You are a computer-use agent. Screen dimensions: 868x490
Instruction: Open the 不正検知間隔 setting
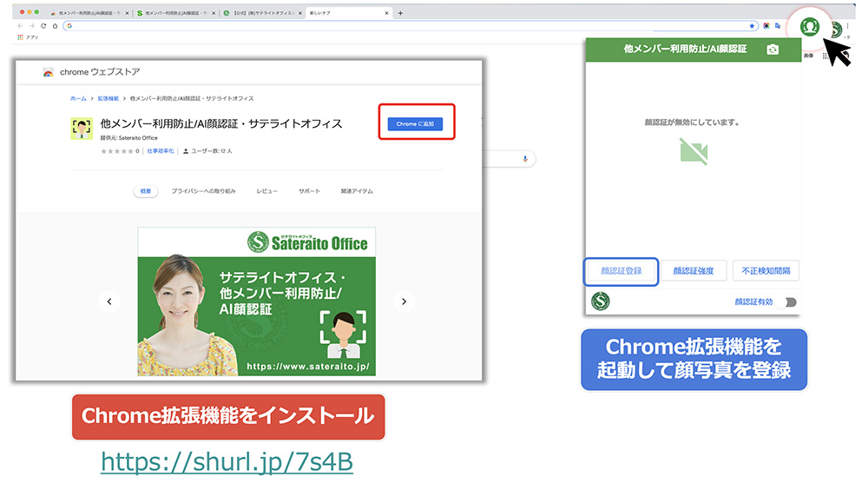click(766, 271)
